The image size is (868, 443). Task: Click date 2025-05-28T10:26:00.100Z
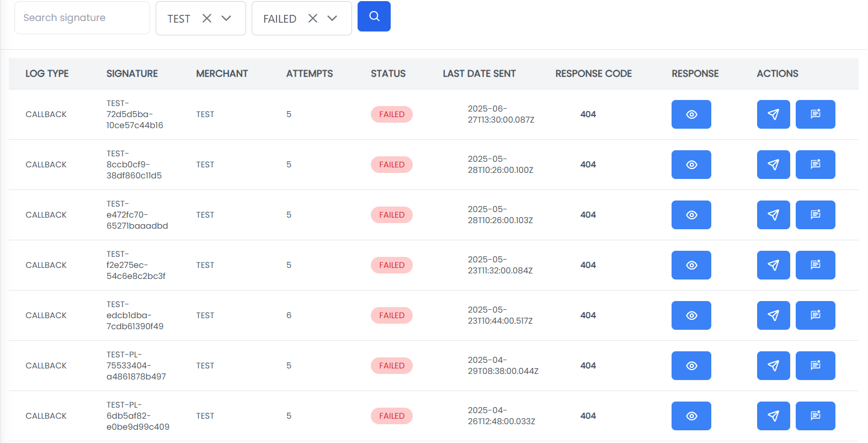click(x=500, y=165)
